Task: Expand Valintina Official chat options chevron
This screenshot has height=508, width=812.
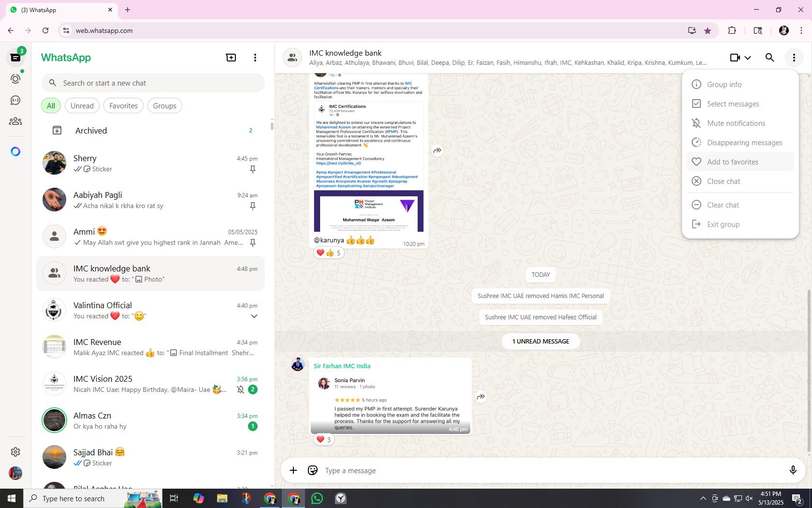Action: [x=254, y=316]
